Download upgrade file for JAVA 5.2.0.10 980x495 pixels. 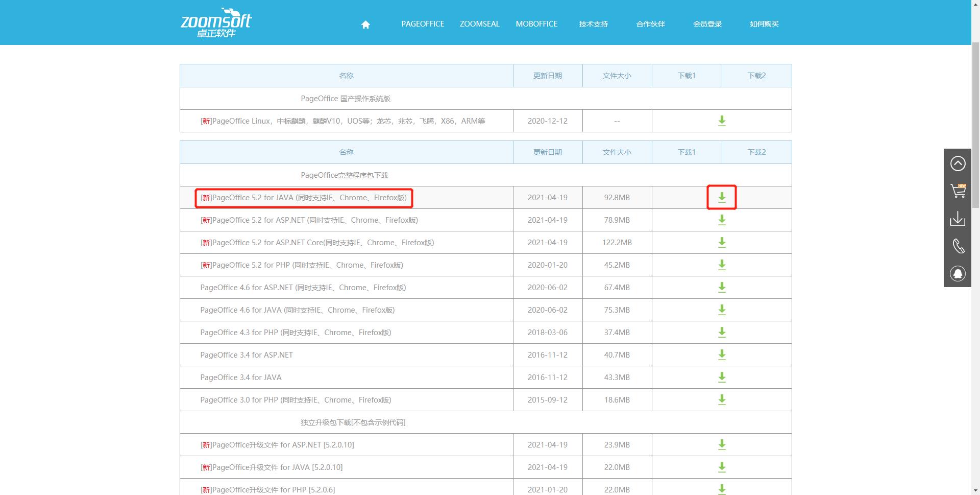[722, 467]
